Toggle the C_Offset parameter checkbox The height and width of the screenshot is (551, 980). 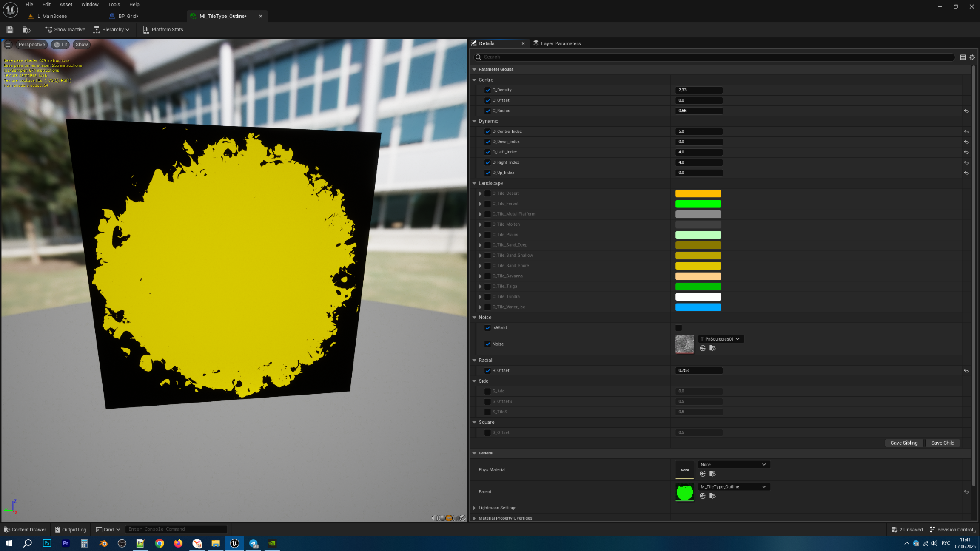click(487, 100)
